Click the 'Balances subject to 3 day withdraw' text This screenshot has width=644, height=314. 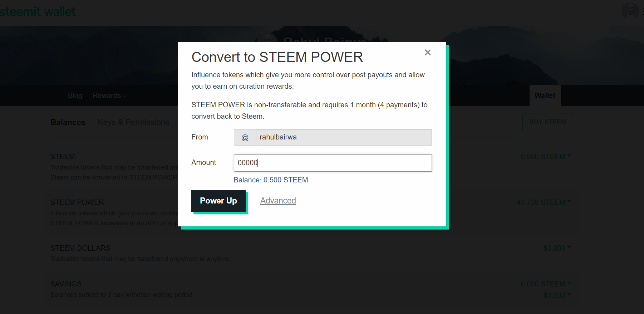122,295
